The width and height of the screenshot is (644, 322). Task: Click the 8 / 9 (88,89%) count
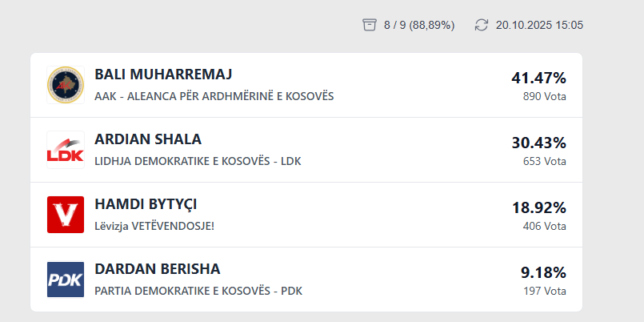pyautogui.click(x=419, y=25)
